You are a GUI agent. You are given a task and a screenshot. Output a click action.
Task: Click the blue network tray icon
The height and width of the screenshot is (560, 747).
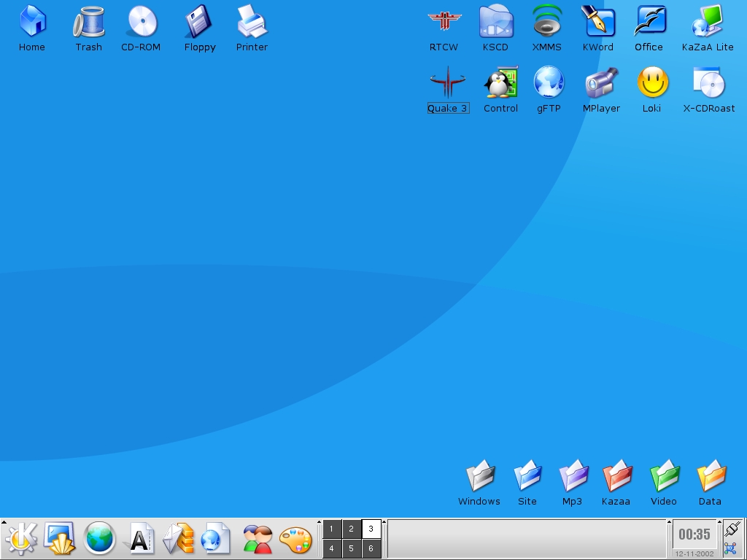point(729,548)
